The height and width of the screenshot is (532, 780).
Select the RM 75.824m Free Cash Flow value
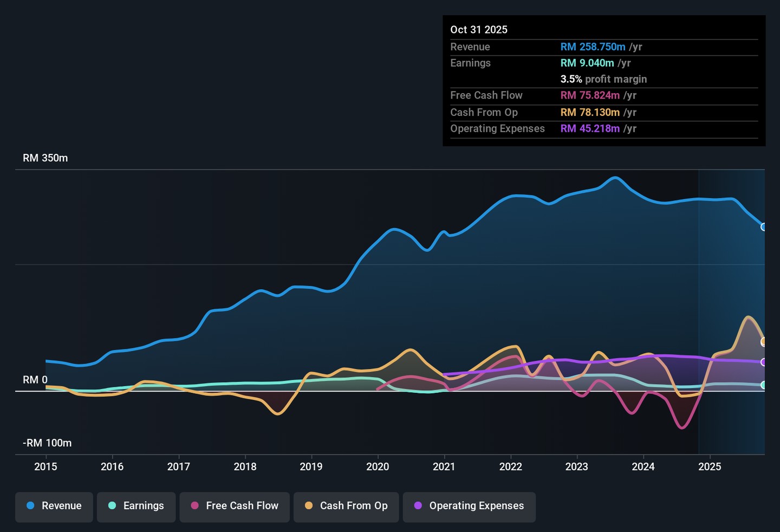[x=590, y=95]
